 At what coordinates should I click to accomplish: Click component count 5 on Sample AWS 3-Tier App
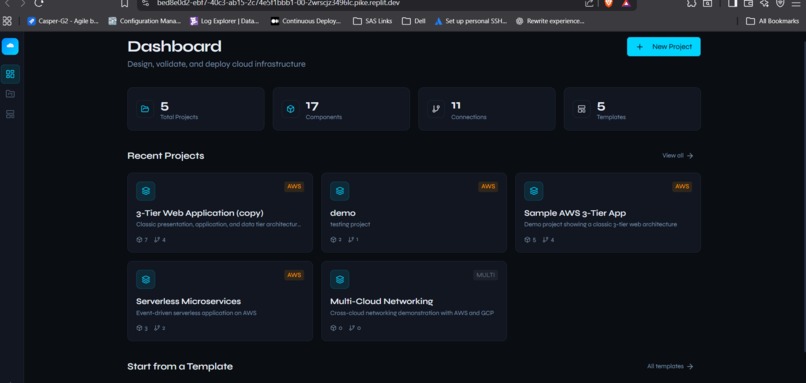(530, 240)
